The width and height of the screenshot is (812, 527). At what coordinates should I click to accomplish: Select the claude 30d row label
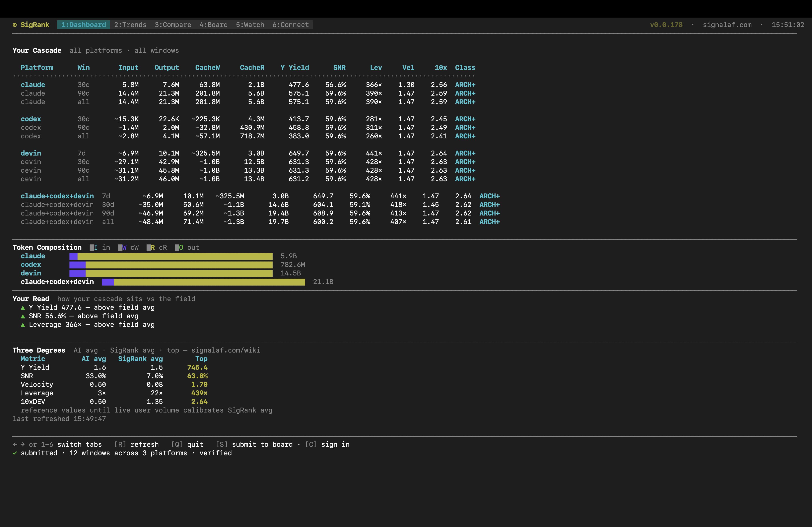pyautogui.click(x=33, y=85)
